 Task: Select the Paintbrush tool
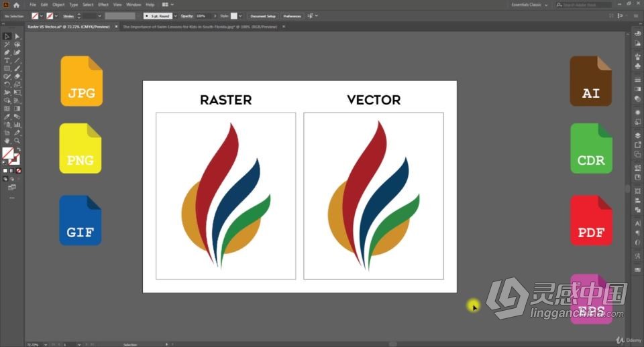pyautogui.click(x=17, y=68)
